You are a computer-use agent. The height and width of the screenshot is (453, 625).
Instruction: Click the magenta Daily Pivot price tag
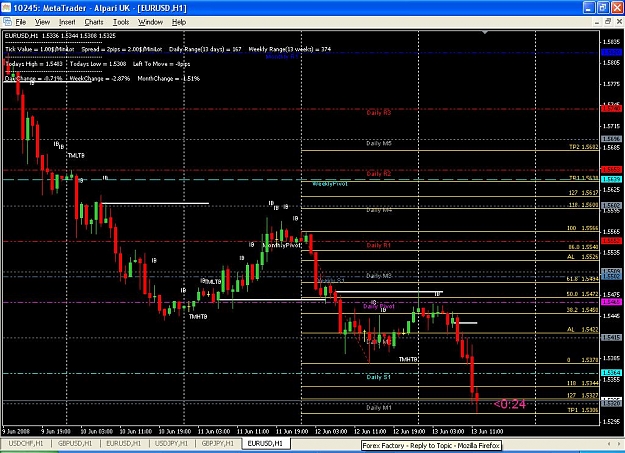tap(611, 302)
